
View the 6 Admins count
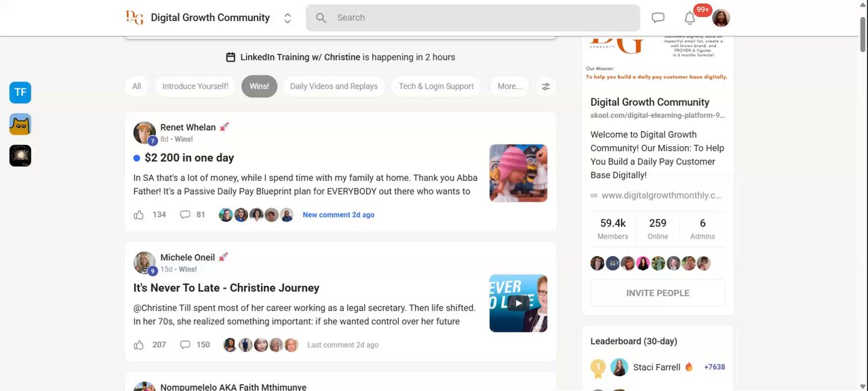703,229
